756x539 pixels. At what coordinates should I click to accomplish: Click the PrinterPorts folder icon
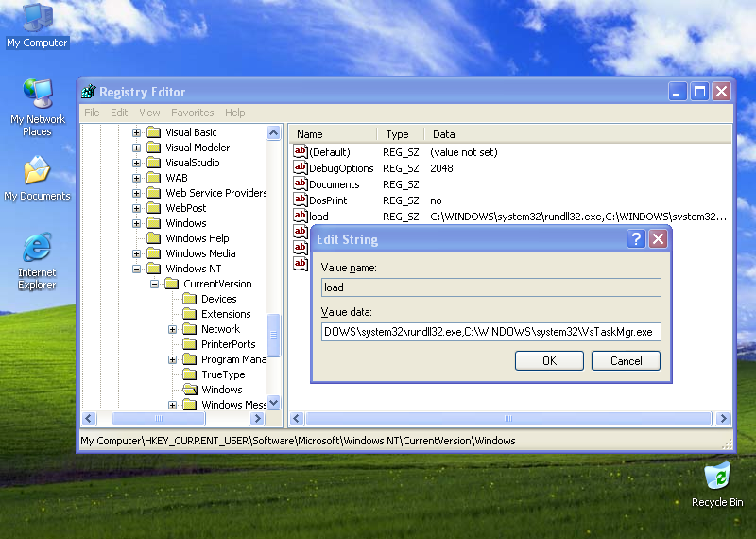pyautogui.click(x=190, y=344)
